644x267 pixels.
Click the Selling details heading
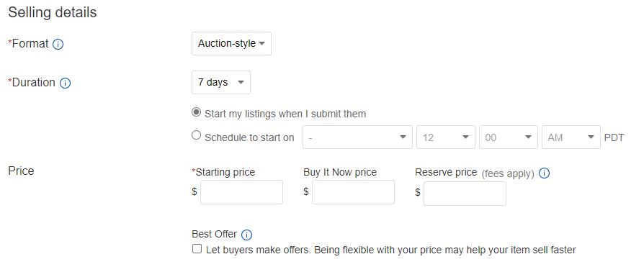53,13
